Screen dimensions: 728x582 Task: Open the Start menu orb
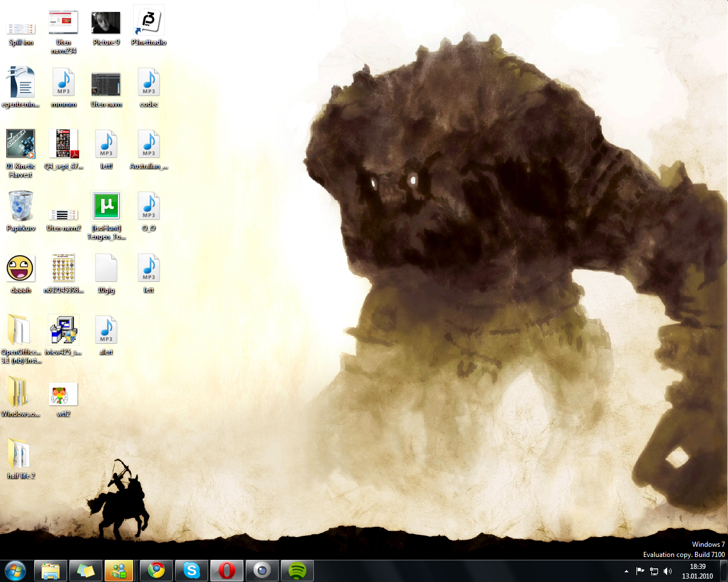(15, 571)
